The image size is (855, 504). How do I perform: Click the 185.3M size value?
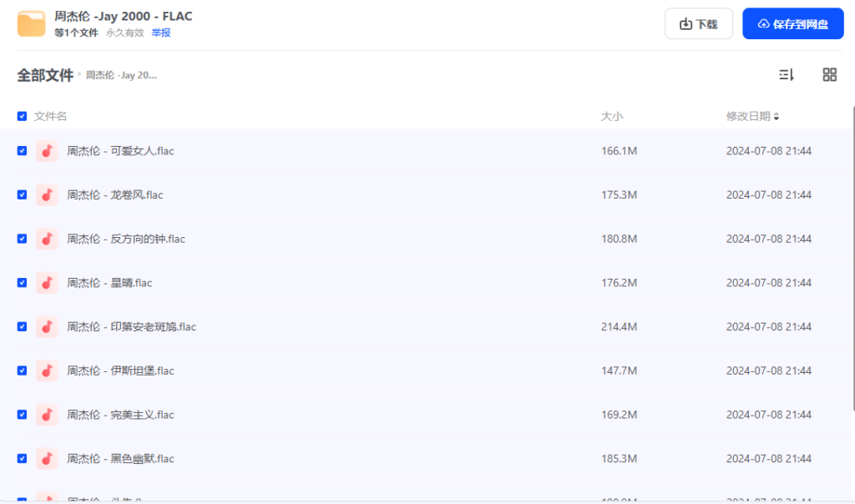coord(619,459)
